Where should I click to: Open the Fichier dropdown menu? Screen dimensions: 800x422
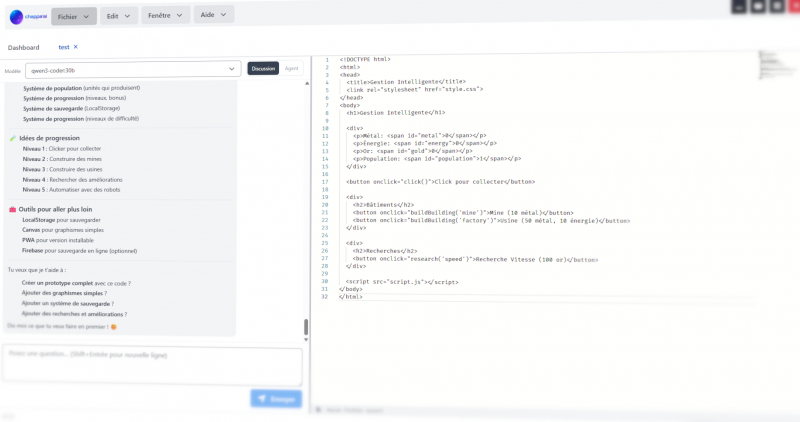[73, 16]
